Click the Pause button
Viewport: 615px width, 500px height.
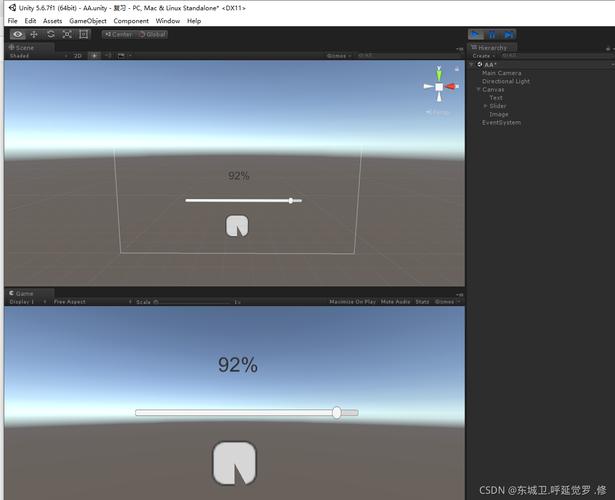coord(492,35)
